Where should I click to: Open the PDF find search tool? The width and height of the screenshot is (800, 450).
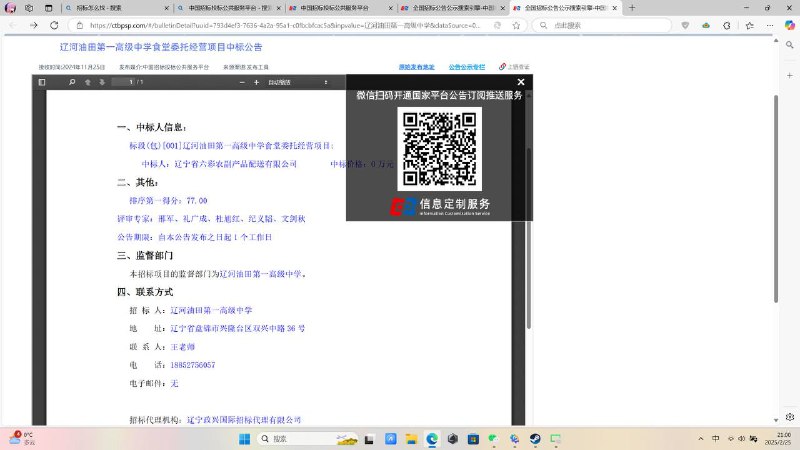[72, 82]
